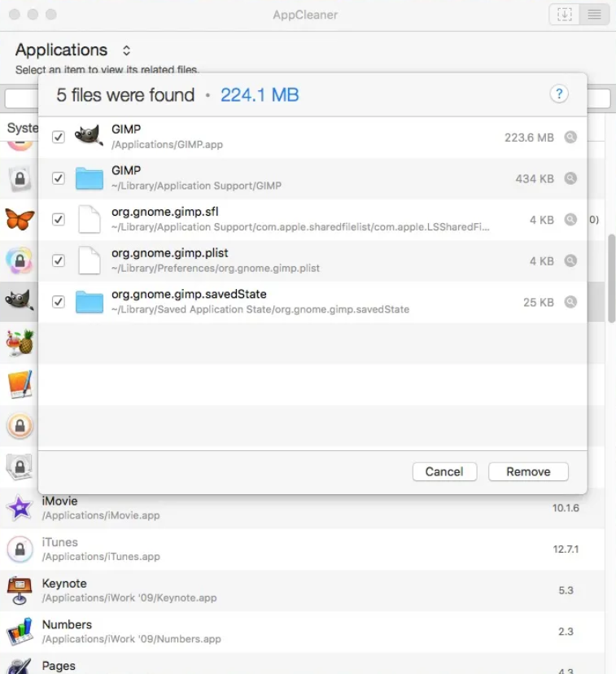
Task: Click the Keynote podium icon
Action: [x=20, y=590]
